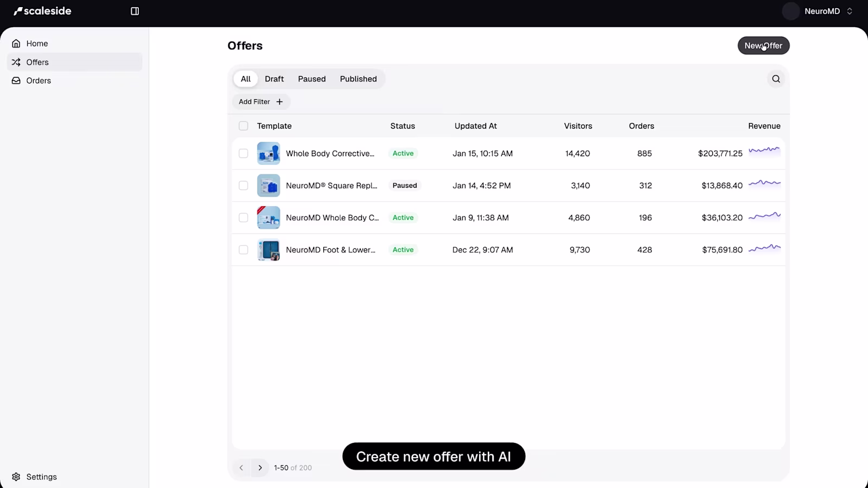This screenshot has width=868, height=488.
Task: Go to Home in sidebar
Action: 74,43
